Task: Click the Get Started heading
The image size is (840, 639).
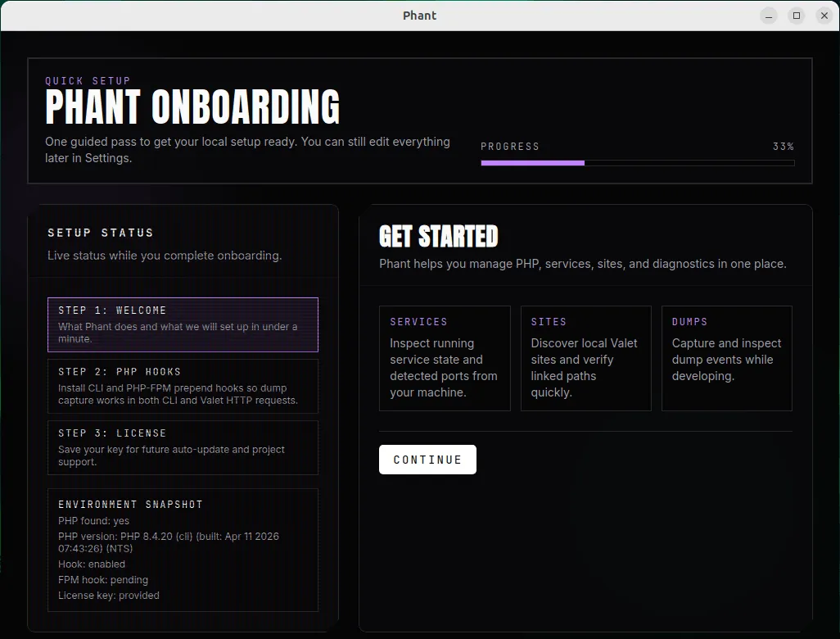Action: coord(439,237)
